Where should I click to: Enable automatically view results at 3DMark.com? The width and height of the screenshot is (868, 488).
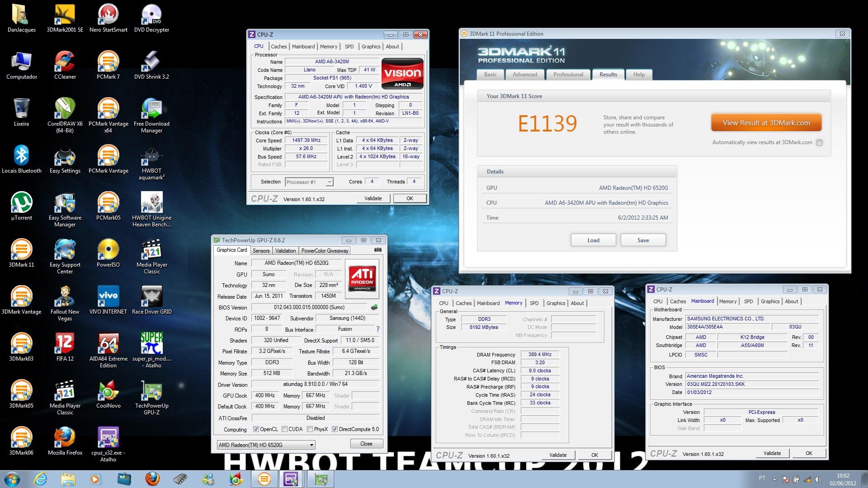820,142
